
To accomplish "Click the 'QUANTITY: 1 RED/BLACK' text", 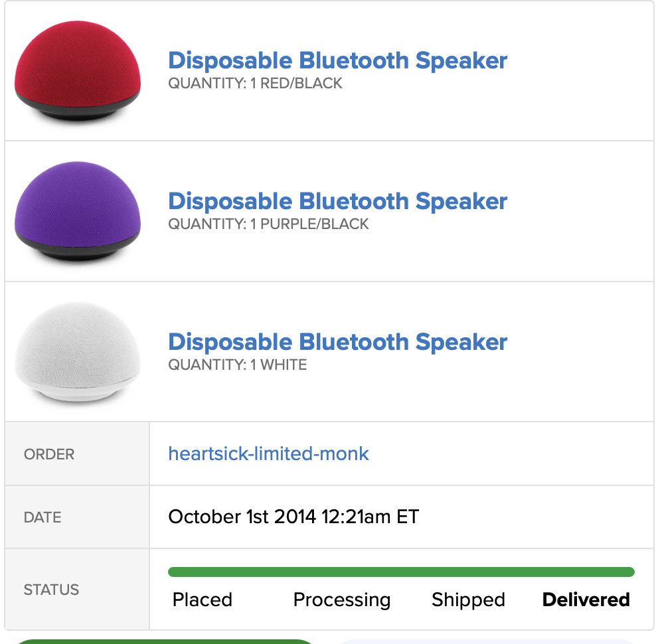I will (x=255, y=84).
